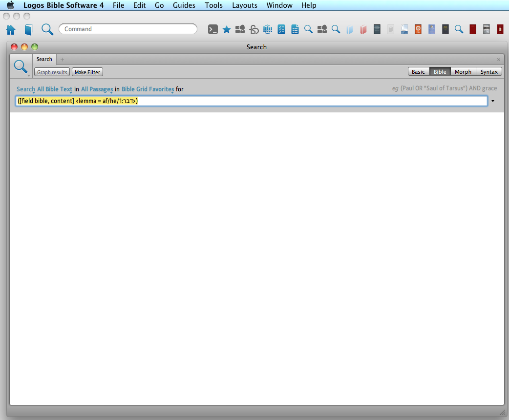Expand the All Passages range dropdown
Image resolution: width=509 pixels, height=420 pixels.
click(97, 89)
